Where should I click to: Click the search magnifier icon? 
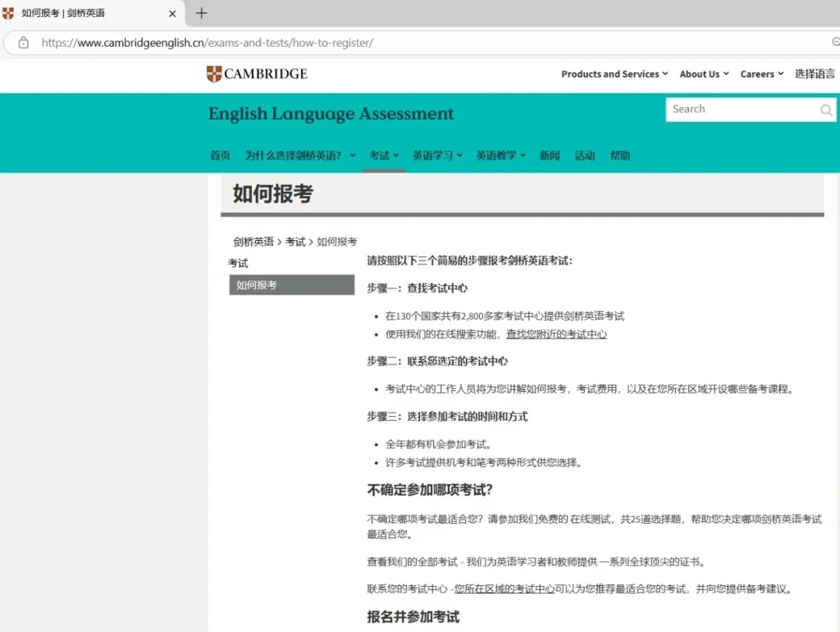pos(825,110)
